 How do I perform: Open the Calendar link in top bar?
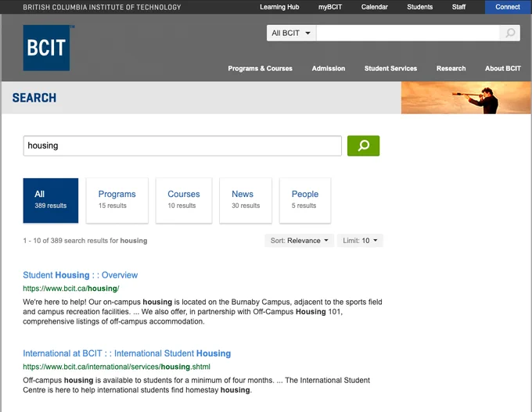coord(374,7)
